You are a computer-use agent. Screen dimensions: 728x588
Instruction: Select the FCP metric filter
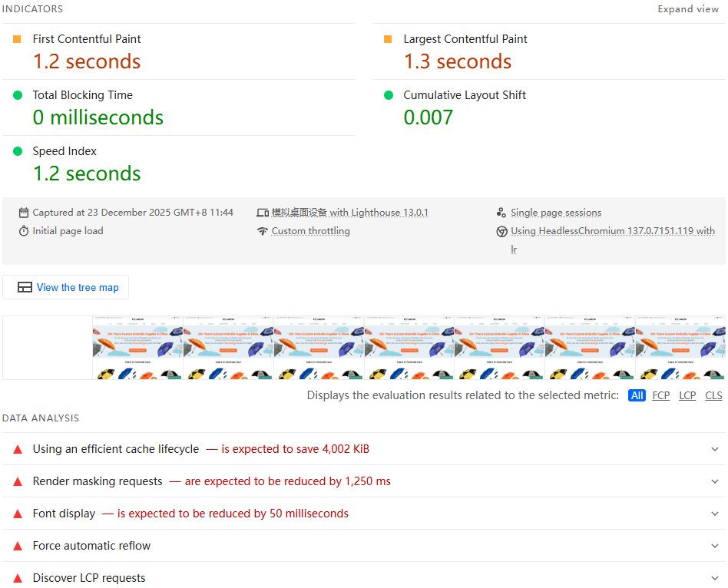pyautogui.click(x=660, y=395)
